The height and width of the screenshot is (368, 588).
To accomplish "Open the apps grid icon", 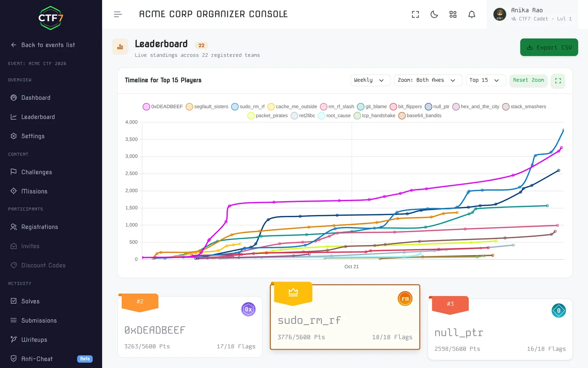I will pos(453,14).
